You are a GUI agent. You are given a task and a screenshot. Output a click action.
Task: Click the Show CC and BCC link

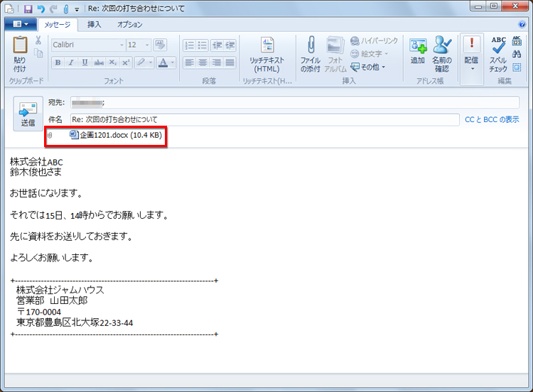(492, 119)
